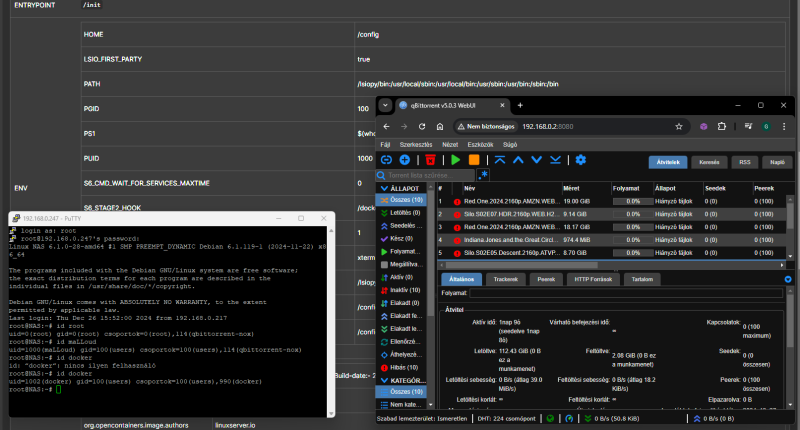Viewport: 800px width, 430px height.
Task: Collapse the KATEGÓRIÁK filter section
Action: [x=384, y=381]
